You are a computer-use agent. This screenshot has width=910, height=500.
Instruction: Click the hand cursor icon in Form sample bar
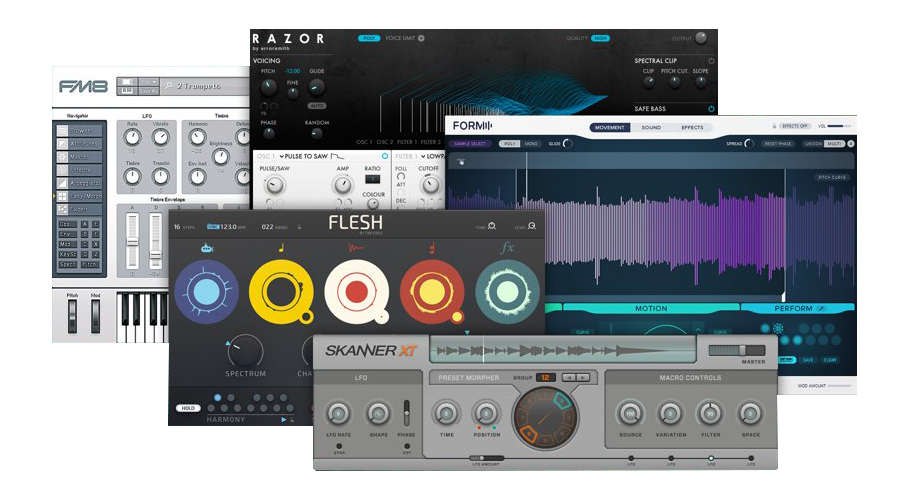coord(461,162)
